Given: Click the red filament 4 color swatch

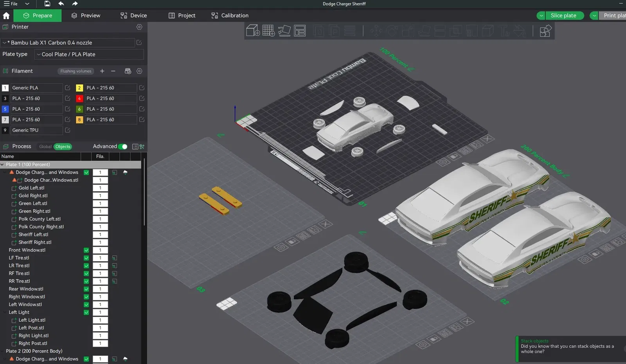Looking at the screenshot, I should pos(79,99).
